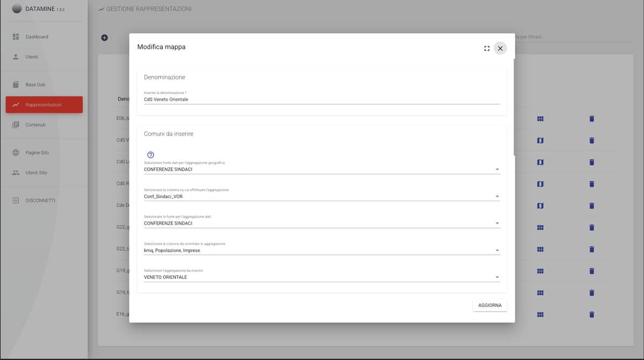The image size is (644, 360).
Task: Open Contenuti in the sidebar
Action: (44, 124)
